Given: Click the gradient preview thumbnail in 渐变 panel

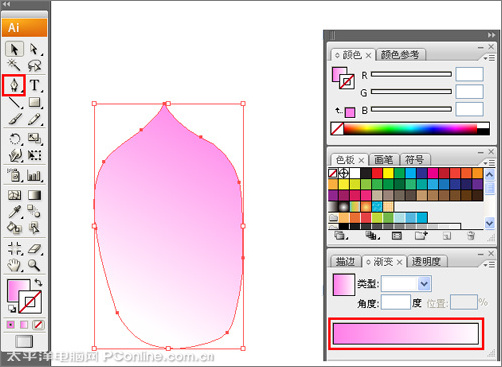Looking at the screenshot, I should pos(344,285).
